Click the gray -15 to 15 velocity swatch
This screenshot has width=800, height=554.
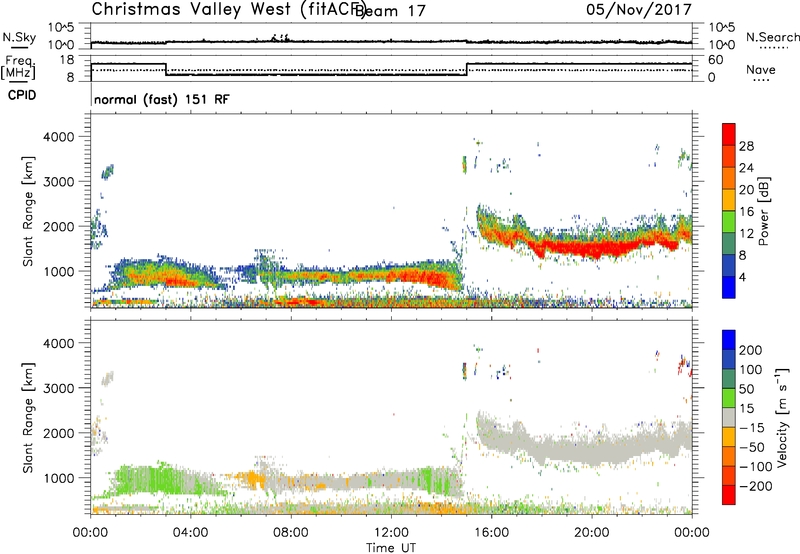[729, 417]
